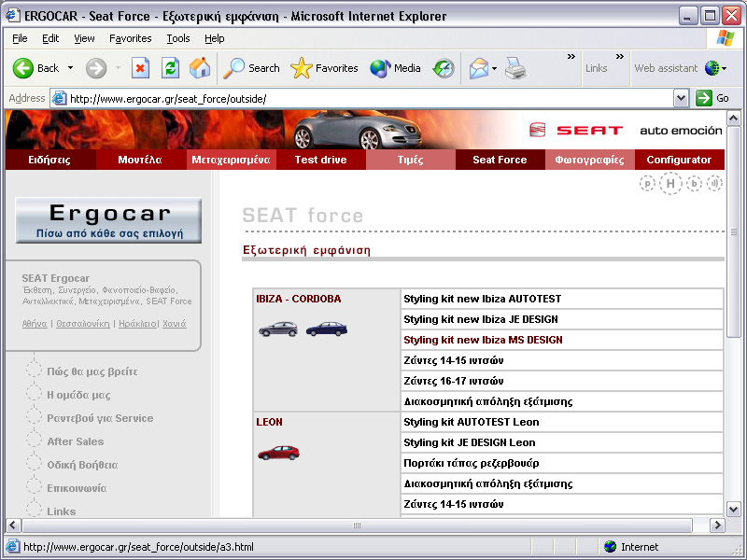Refresh the page with green arrows icon
Screen dimensions: 747x560
tap(170, 68)
